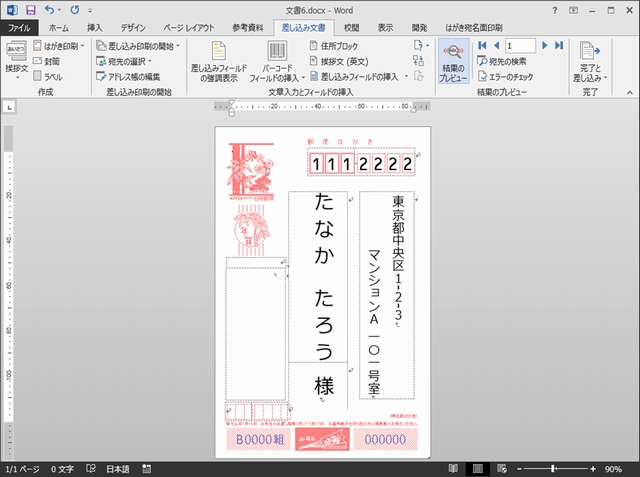Click the name text たなか たろう
640x477 pixels.
click(x=324, y=277)
